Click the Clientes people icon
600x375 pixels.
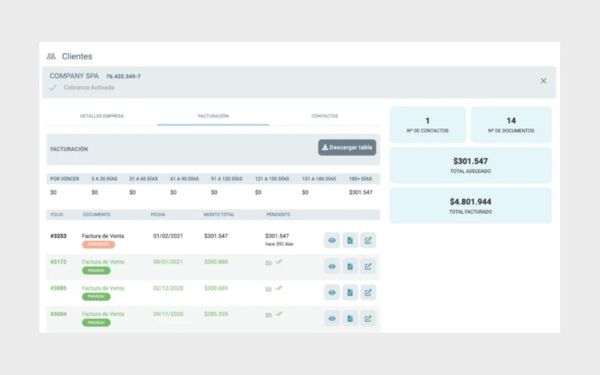click(x=51, y=56)
